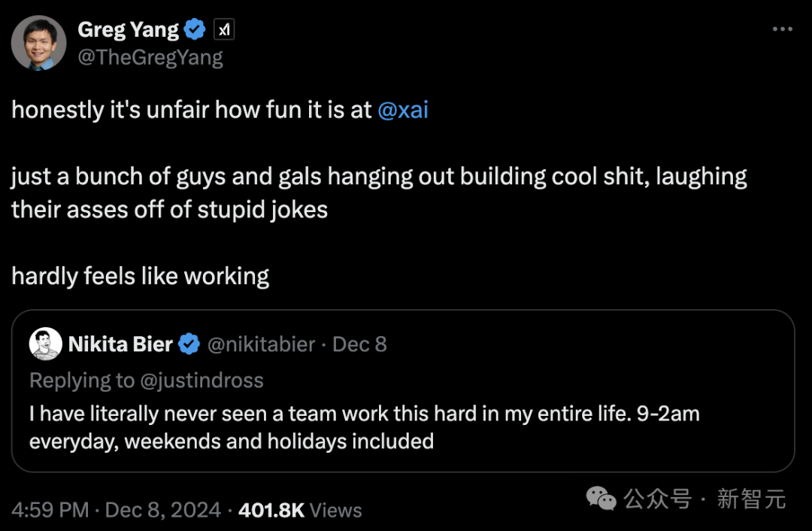
Task: Click the @justindross reply mention
Action: [x=201, y=381]
